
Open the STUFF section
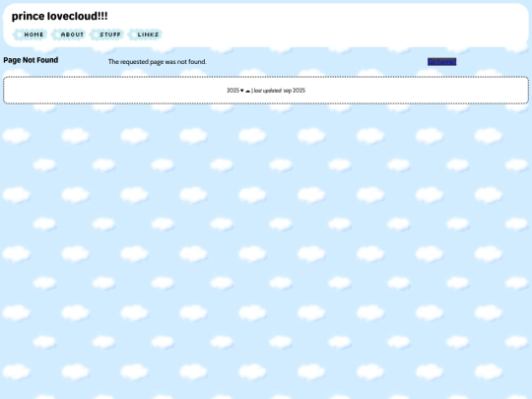coord(106,34)
